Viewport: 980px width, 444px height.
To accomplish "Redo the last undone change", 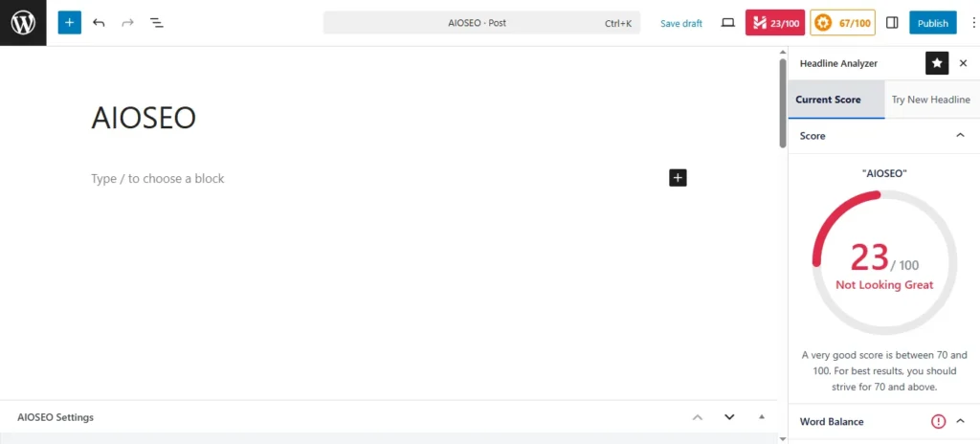I will point(127,23).
